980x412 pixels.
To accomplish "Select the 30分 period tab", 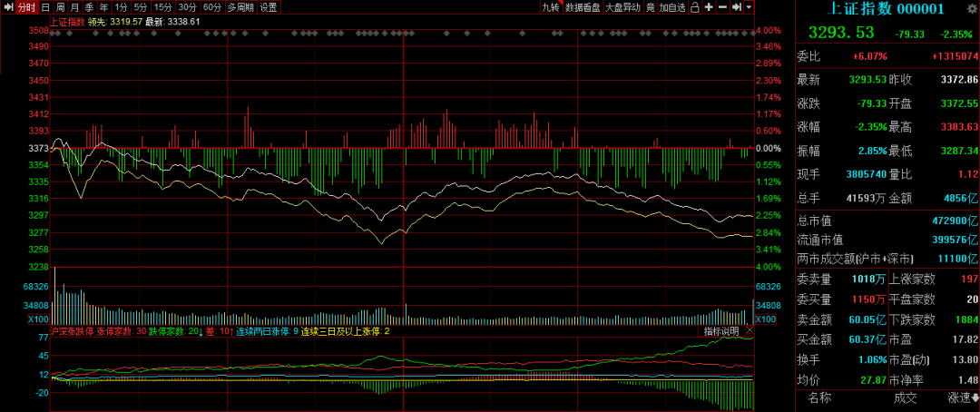I will coord(186,7).
